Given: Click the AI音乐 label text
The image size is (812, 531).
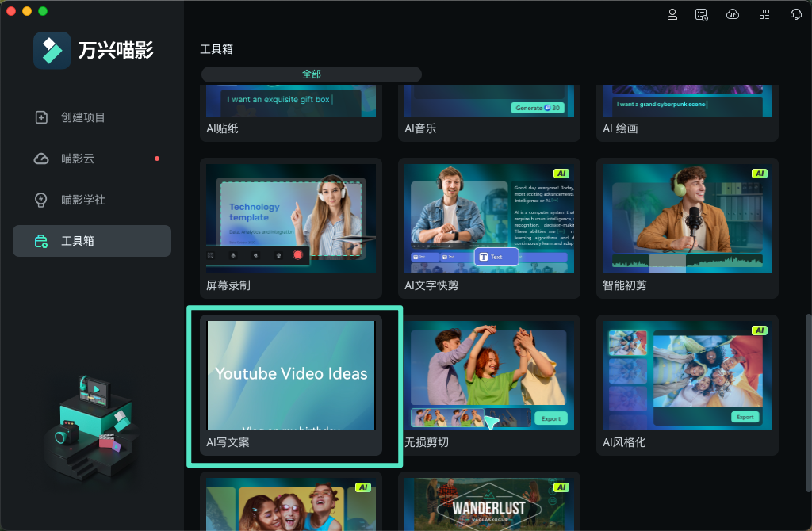Looking at the screenshot, I should click(x=420, y=129).
